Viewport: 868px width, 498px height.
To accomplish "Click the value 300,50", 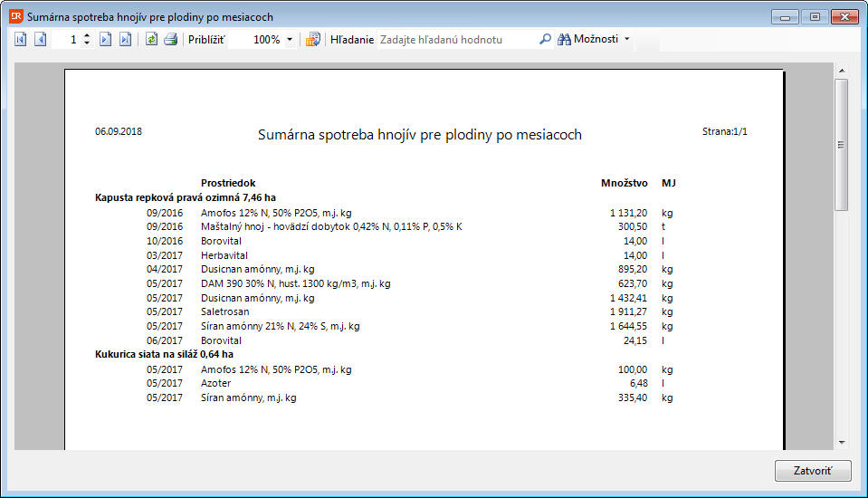I will pyautogui.click(x=633, y=226).
